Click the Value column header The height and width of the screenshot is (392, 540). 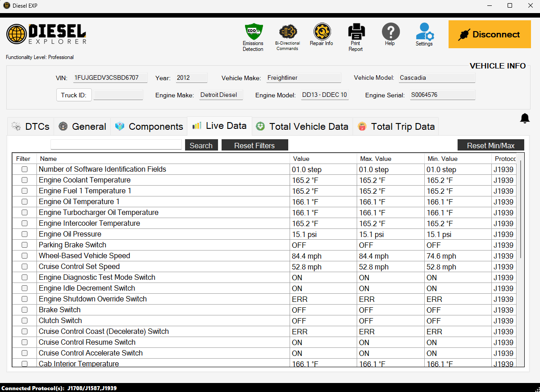click(x=323, y=159)
